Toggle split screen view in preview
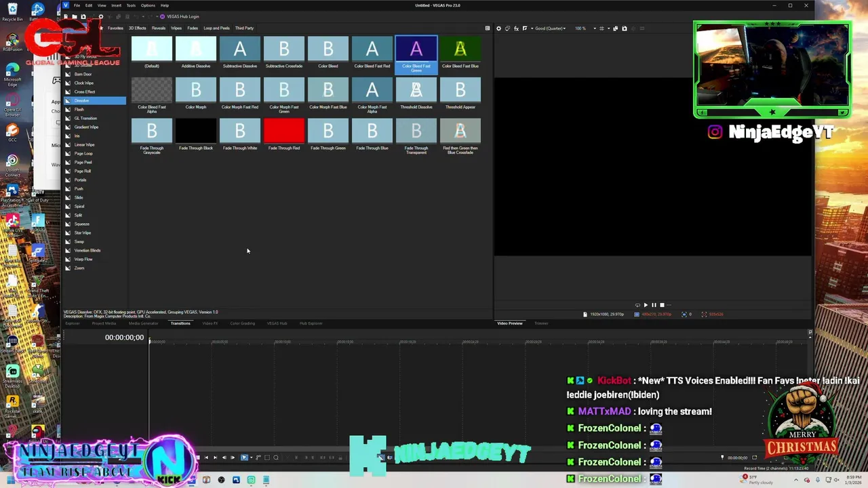 tap(524, 28)
